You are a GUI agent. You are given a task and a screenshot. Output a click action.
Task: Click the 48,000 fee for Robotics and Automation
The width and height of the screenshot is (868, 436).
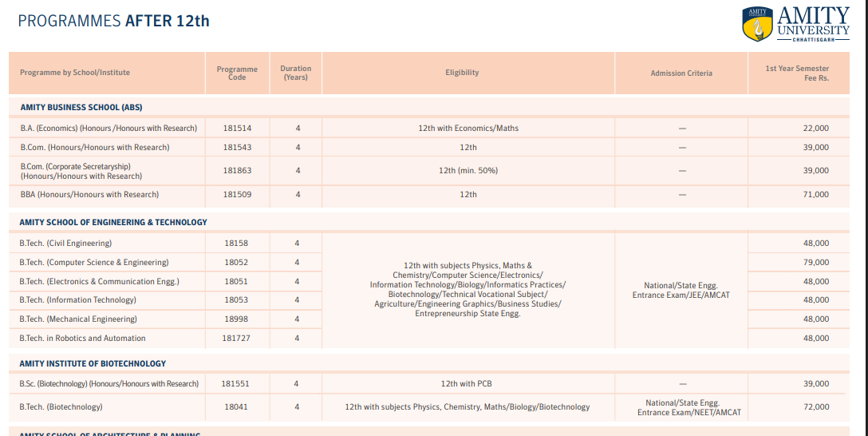click(x=816, y=338)
